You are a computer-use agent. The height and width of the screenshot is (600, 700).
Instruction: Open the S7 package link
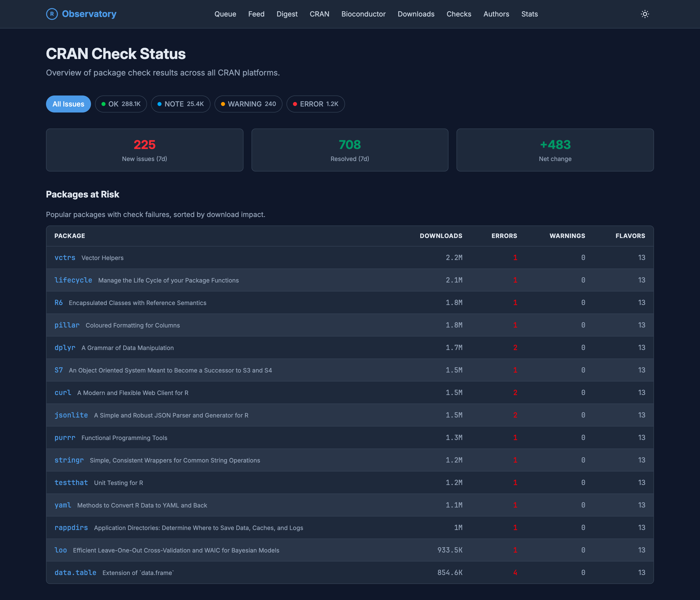58,370
